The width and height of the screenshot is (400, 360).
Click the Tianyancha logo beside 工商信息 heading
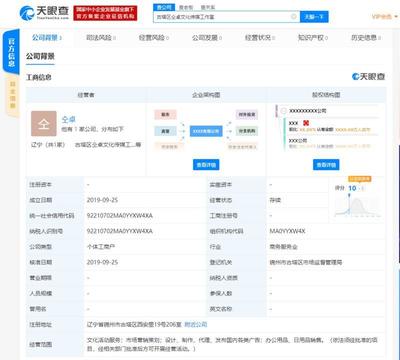[368, 77]
